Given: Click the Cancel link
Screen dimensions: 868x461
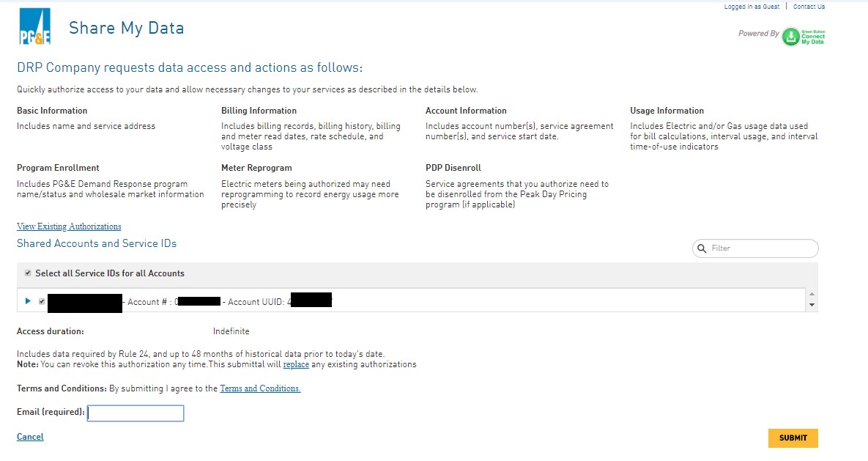Looking at the screenshot, I should click(30, 437).
